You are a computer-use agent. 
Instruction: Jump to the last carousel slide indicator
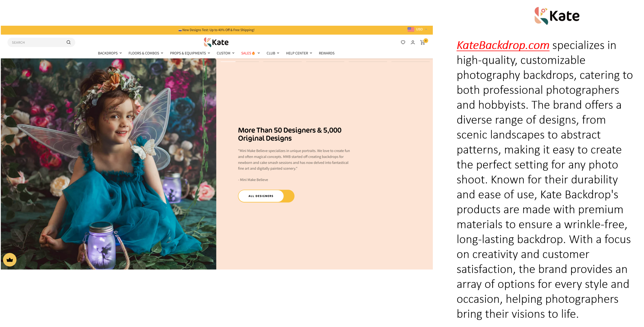coord(410,61)
